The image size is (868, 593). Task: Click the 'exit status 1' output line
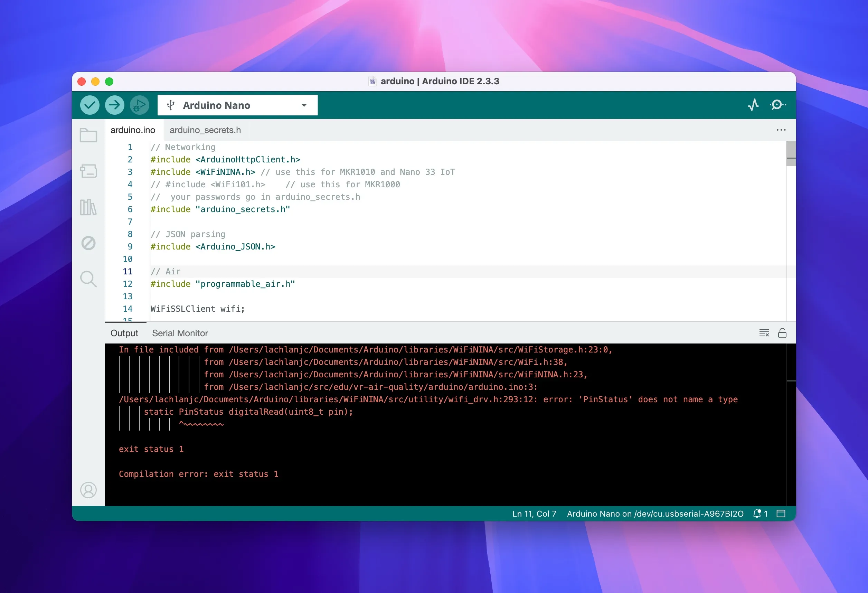151,449
